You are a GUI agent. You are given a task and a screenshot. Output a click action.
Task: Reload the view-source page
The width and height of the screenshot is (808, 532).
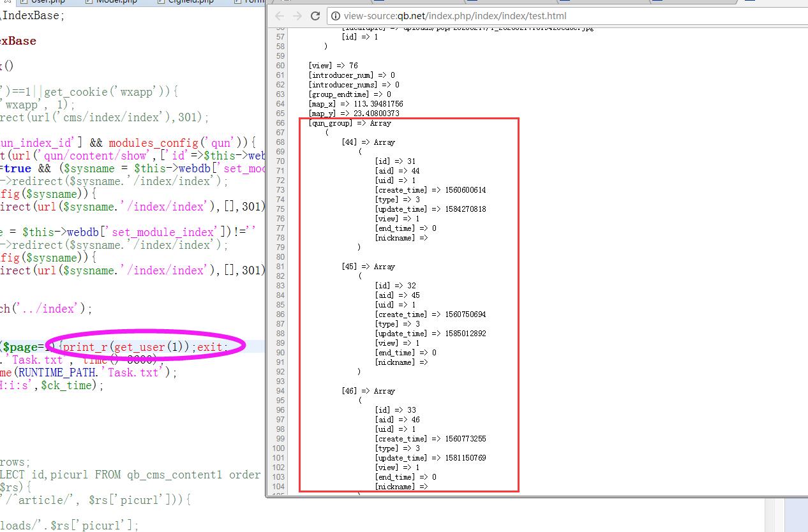coord(315,16)
